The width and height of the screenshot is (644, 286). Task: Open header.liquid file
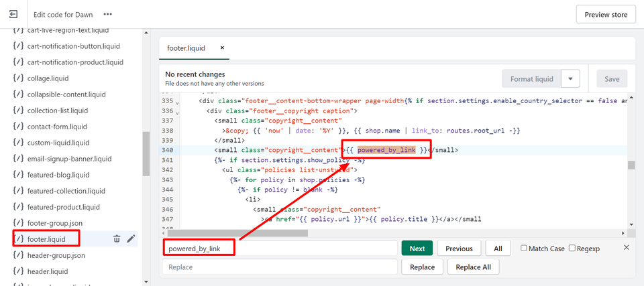pos(48,271)
